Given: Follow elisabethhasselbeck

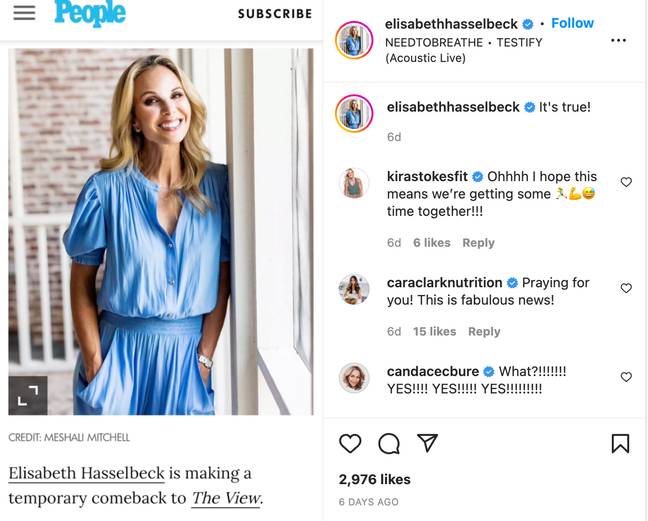Looking at the screenshot, I should pyautogui.click(x=572, y=23).
